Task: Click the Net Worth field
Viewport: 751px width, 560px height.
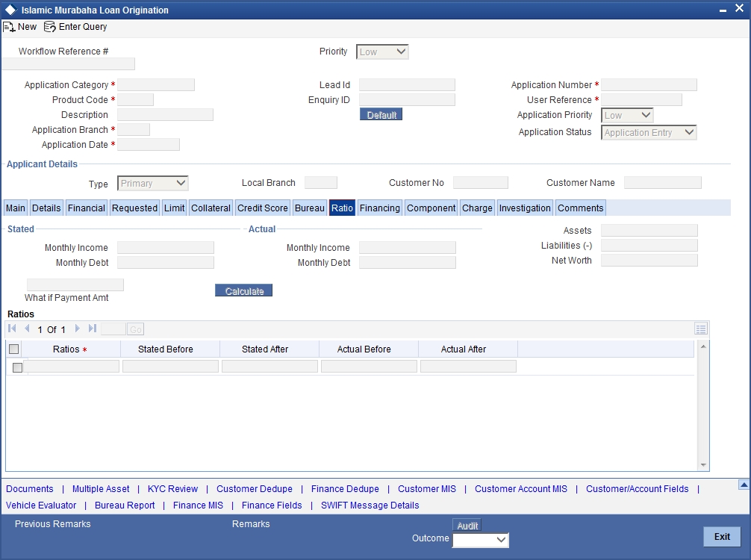Action: 649,260
